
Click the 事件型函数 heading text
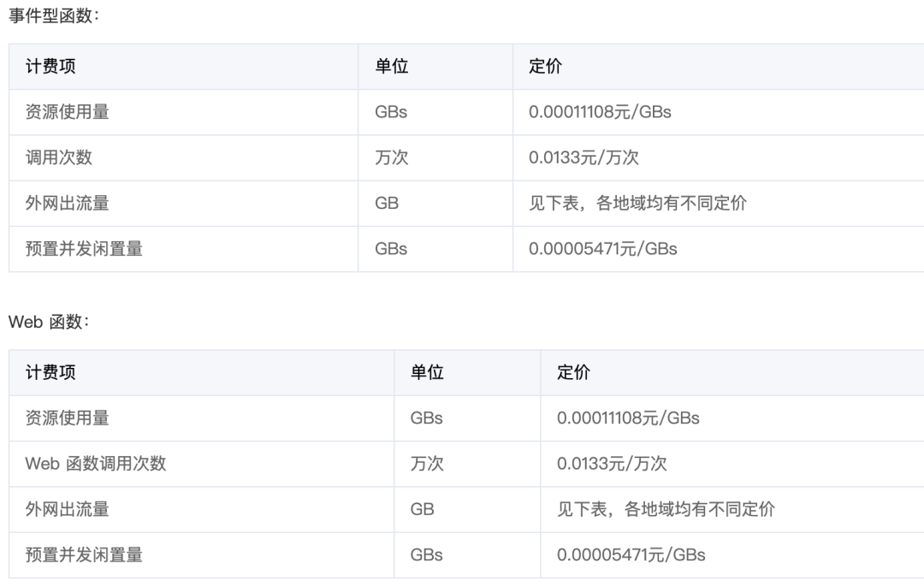pos(54,16)
